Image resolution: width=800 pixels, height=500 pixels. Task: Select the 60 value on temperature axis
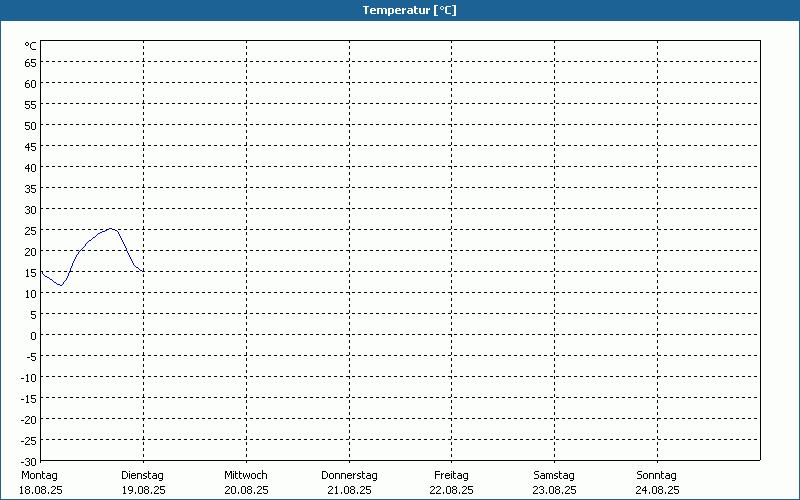coord(31,84)
